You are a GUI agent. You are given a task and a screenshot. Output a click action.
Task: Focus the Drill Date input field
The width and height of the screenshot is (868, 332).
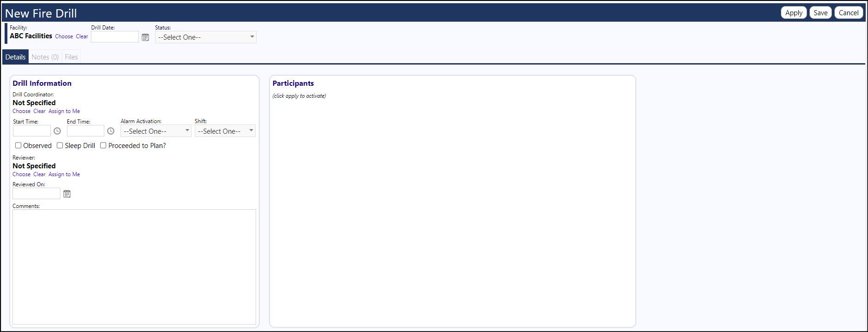coord(115,37)
